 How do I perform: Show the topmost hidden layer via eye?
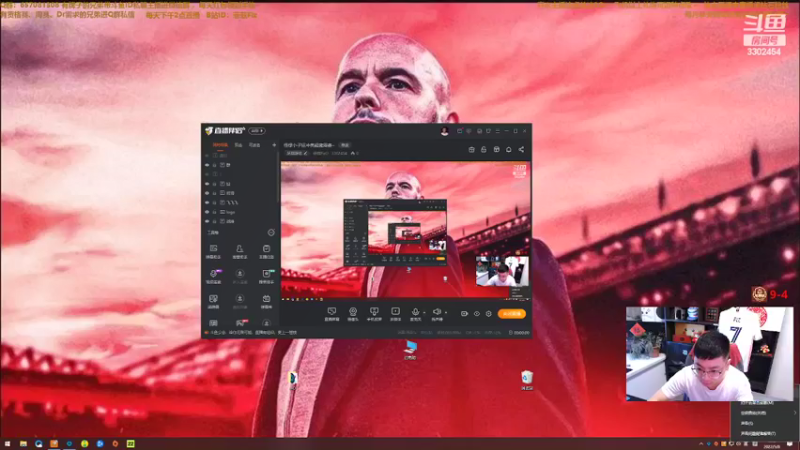coord(207,156)
